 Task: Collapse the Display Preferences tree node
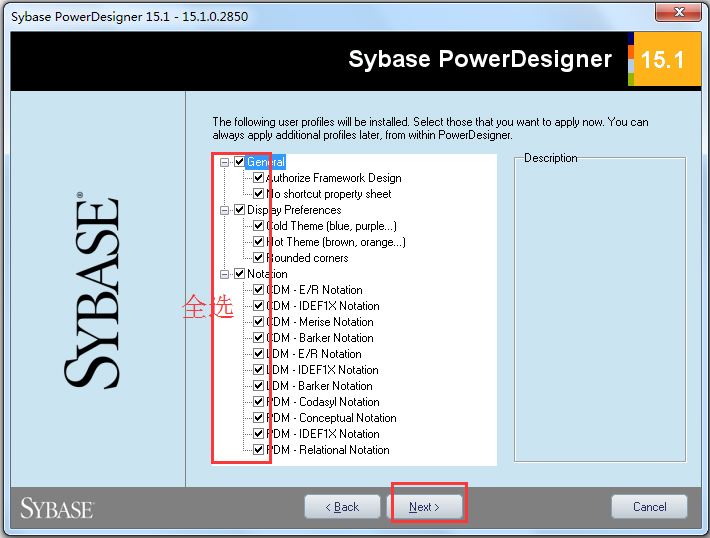point(226,210)
